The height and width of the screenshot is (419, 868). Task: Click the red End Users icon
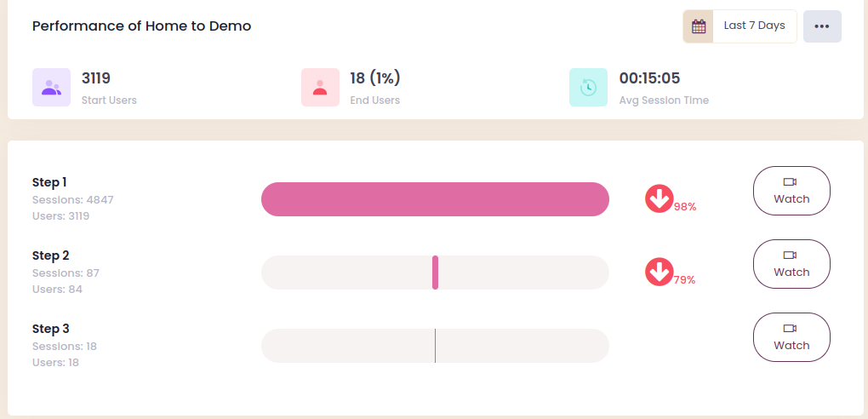pyautogui.click(x=320, y=87)
